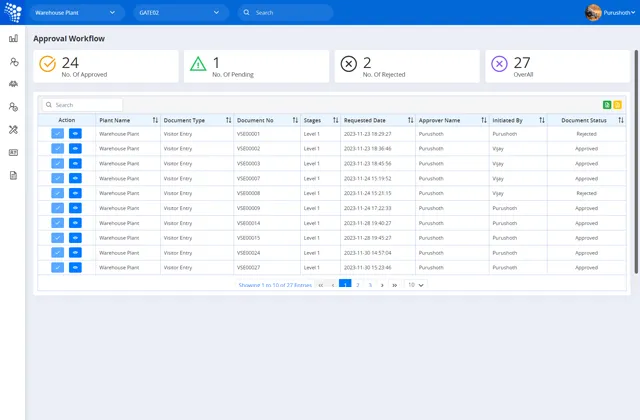Click the 1 No. Of Pending card
Screen dimensions: 640x420
coord(256,66)
